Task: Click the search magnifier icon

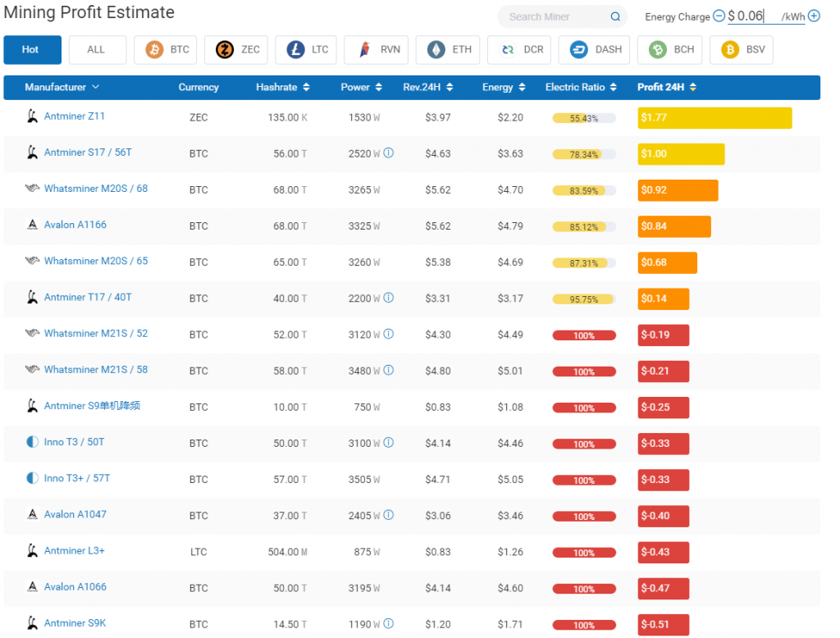Action: (614, 16)
